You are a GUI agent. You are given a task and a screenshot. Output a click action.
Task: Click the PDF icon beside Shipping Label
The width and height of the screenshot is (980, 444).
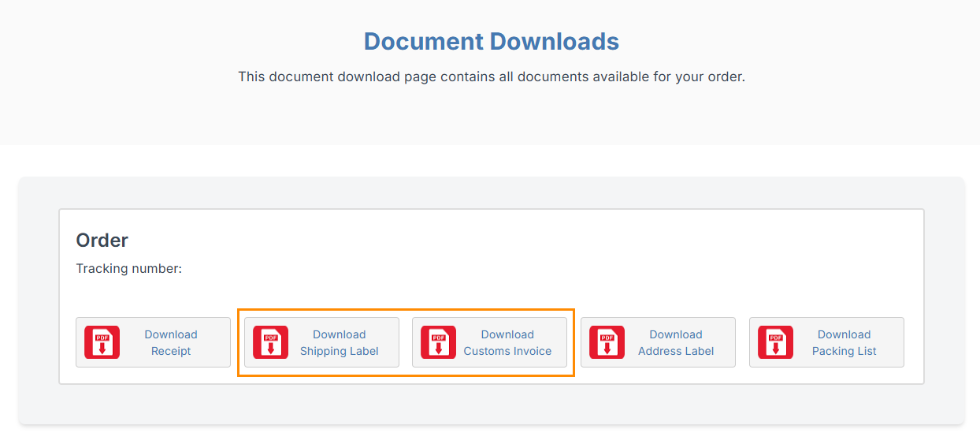click(270, 342)
